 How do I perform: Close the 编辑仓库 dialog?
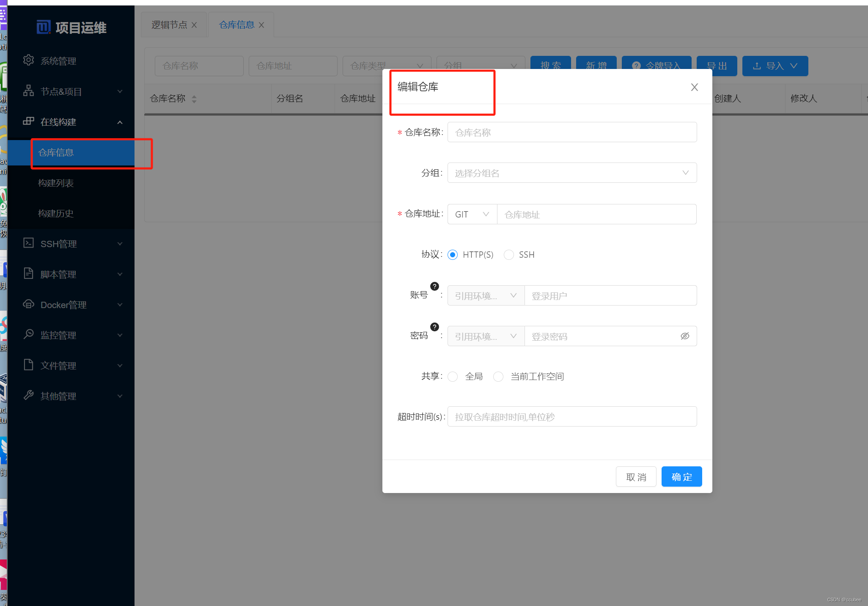[x=694, y=87]
